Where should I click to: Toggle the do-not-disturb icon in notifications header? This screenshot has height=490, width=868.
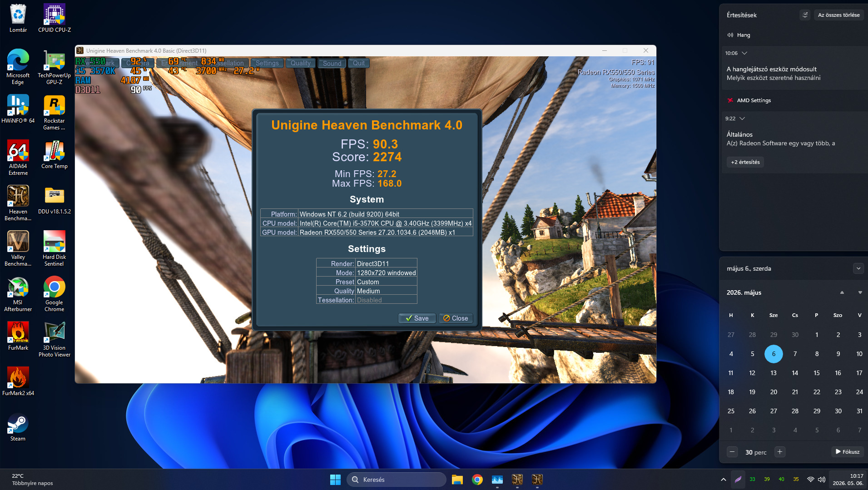coord(805,15)
